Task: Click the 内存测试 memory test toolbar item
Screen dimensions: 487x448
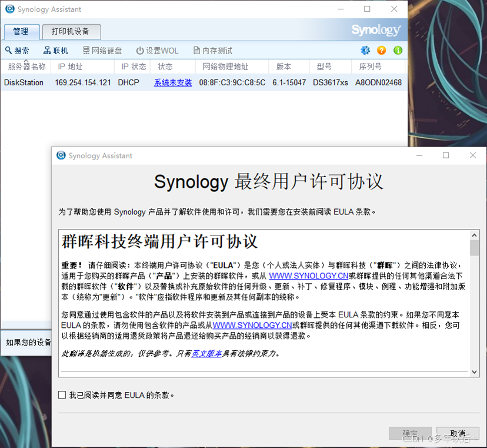Action: 213,51
